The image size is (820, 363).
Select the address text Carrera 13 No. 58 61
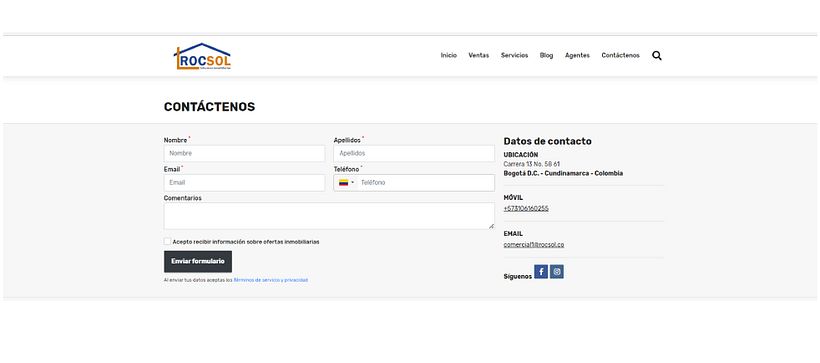click(x=532, y=164)
